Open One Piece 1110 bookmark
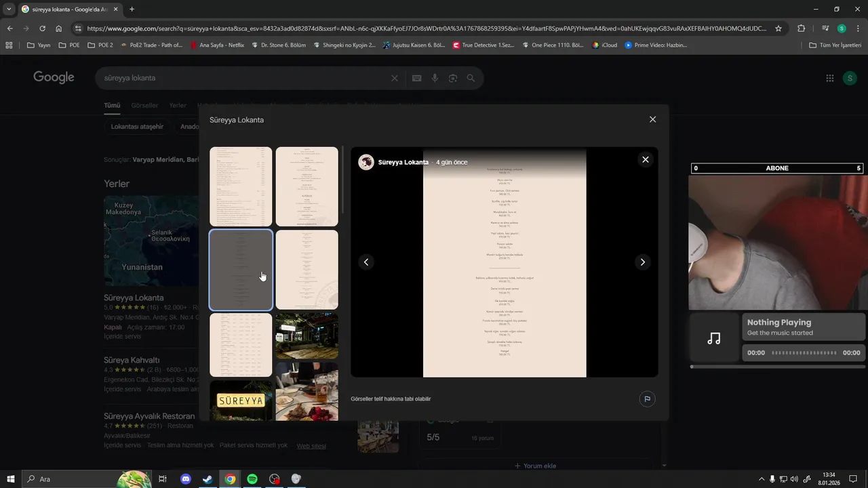 pyautogui.click(x=552, y=45)
